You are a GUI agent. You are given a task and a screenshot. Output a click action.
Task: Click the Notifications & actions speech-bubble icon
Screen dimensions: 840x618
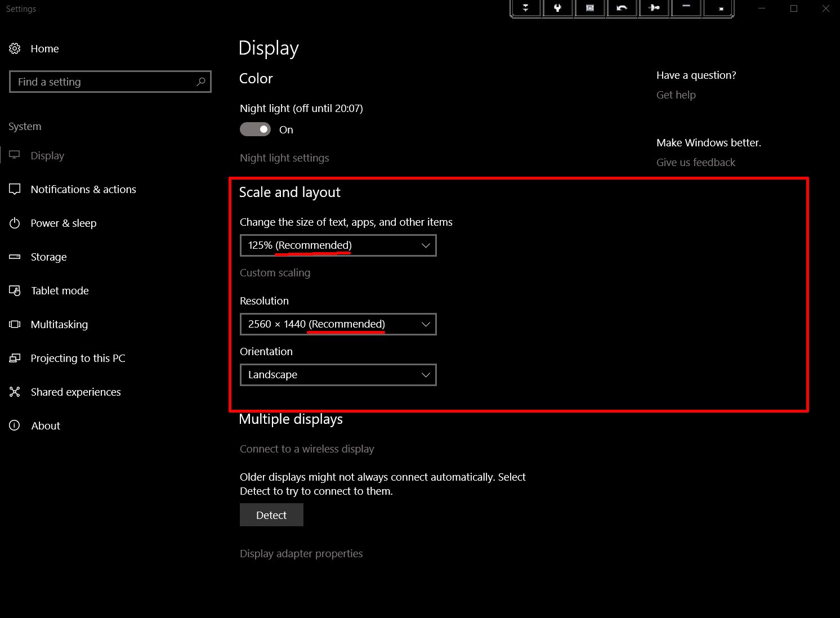pyautogui.click(x=15, y=189)
